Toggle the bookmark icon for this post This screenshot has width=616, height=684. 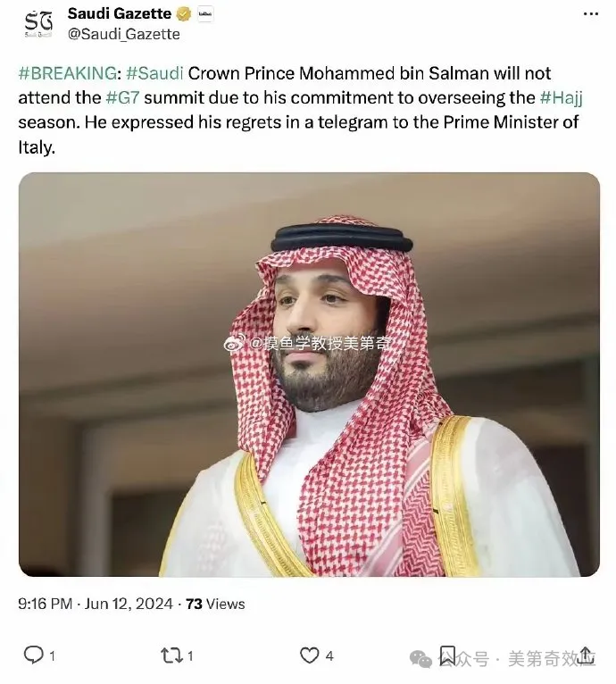[x=448, y=655]
